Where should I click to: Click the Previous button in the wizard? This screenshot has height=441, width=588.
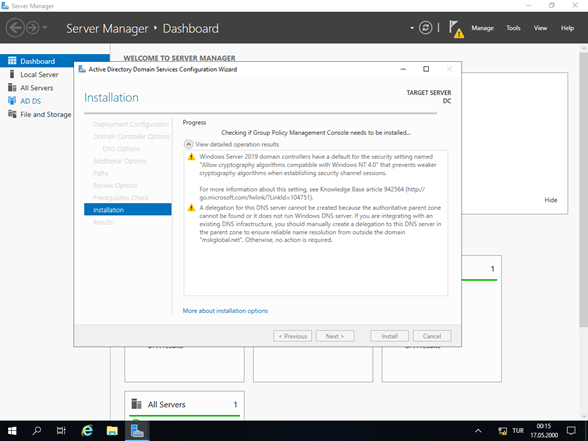(x=292, y=336)
